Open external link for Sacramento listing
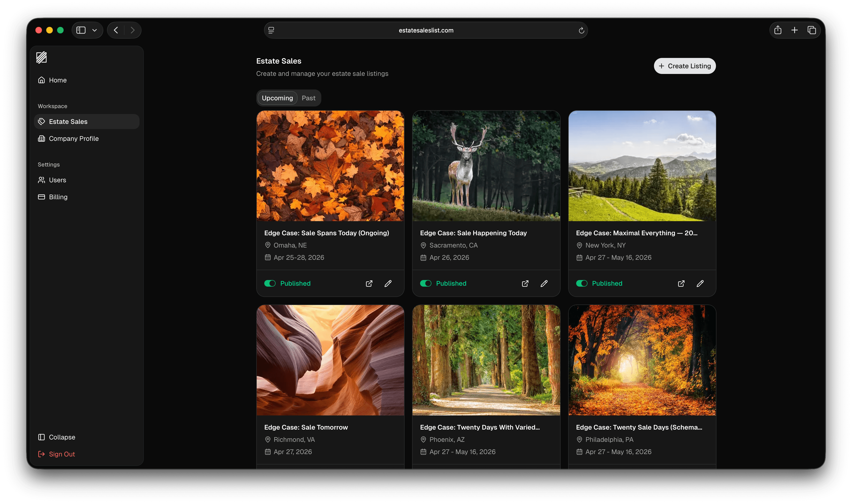Viewport: 852px width, 504px height. pyautogui.click(x=525, y=284)
